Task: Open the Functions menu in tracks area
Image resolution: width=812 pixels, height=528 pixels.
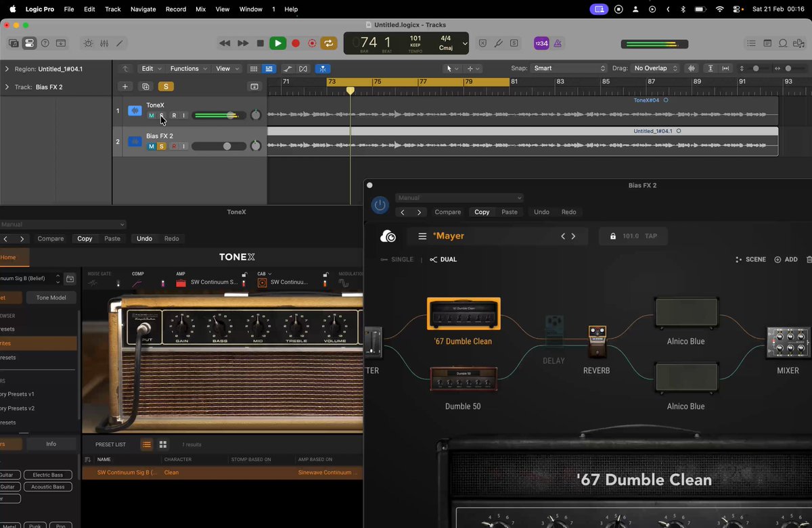Action: click(x=188, y=68)
